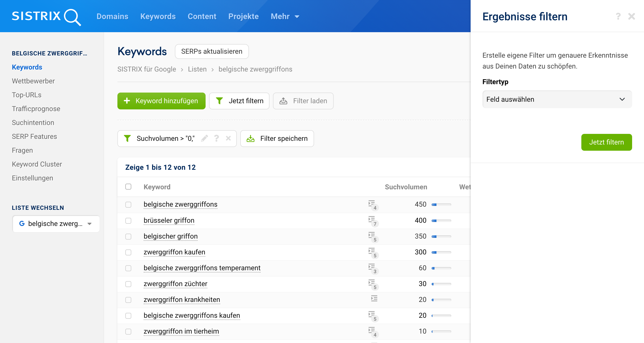This screenshot has width=644, height=343.
Task: Edit the Suchvolumen filter with pencil icon
Action: point(205,138)
